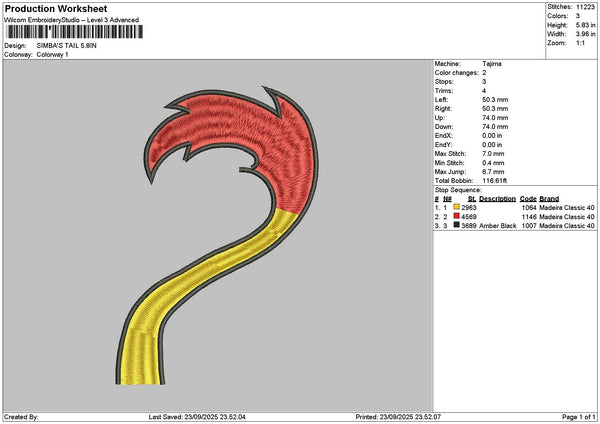Click the 'Right:' extent label
The image size is (600, 424).
click(443, 109)
